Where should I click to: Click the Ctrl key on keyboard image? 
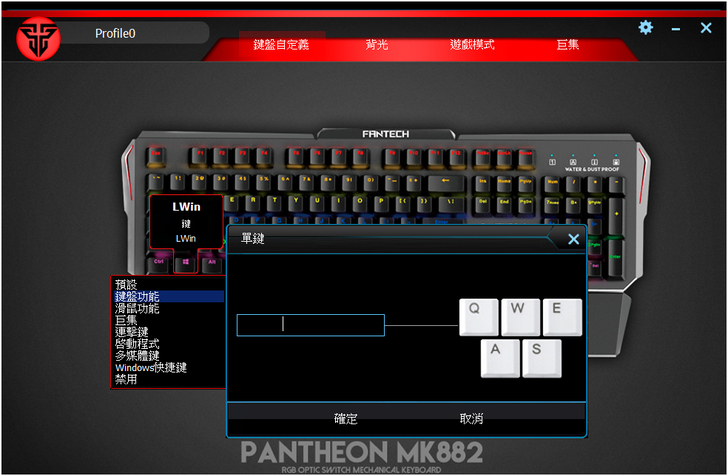(158, 263)
